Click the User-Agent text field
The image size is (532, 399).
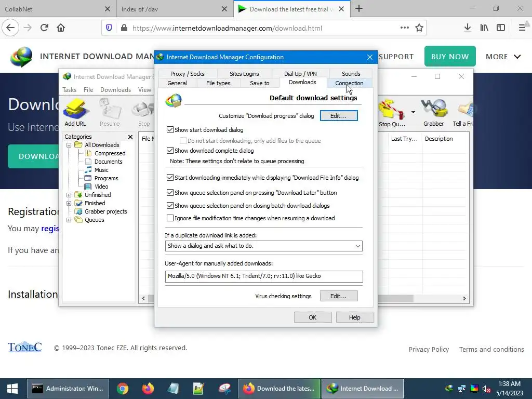[264, 276]
